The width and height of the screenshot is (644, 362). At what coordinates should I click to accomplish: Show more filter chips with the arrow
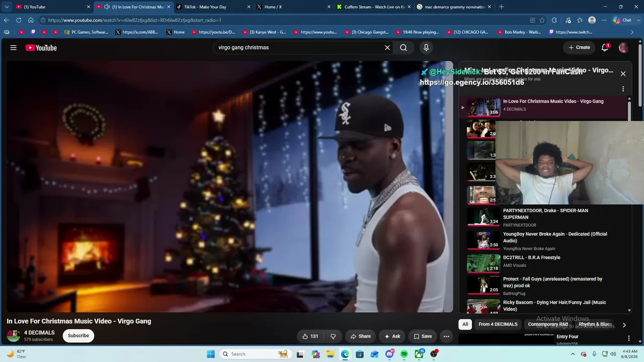click(x=624, y=325)
